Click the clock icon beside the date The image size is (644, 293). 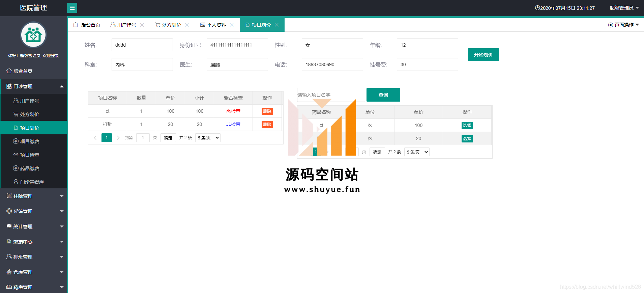click(537, 8)
